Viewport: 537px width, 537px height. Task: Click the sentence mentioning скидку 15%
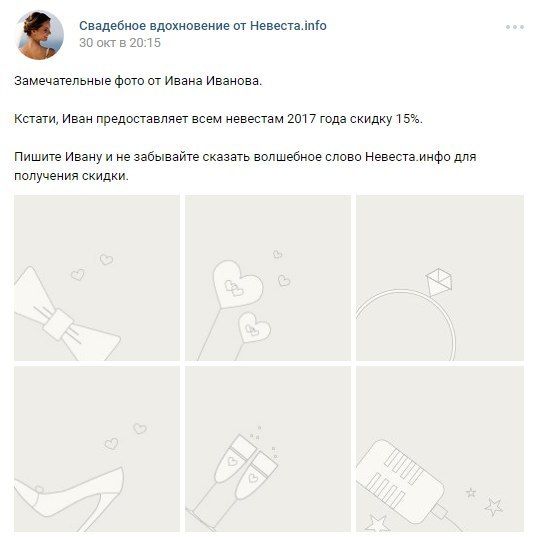tap(218, 119)
